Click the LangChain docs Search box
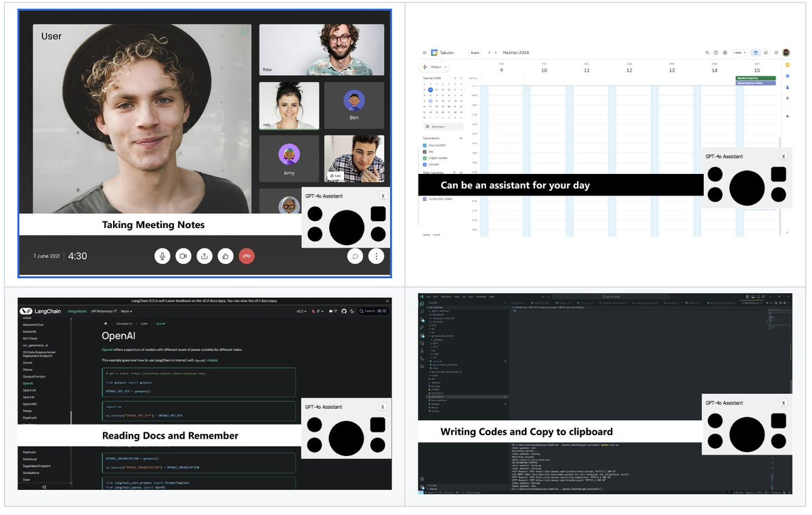Image resolution: width=812 pixels, height=515 pixels. pos(373,311)
